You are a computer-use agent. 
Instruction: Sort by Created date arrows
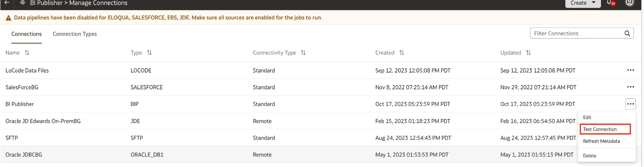click(x=402, y=53)
